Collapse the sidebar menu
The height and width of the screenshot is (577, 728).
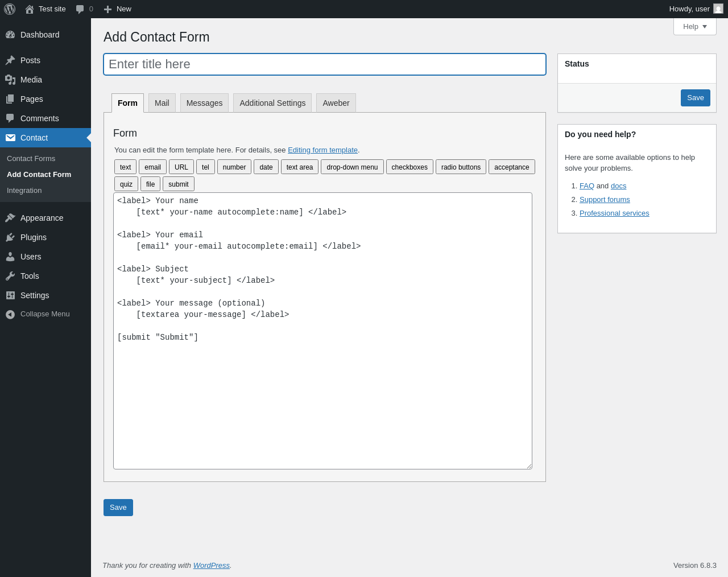coord(38,314)
